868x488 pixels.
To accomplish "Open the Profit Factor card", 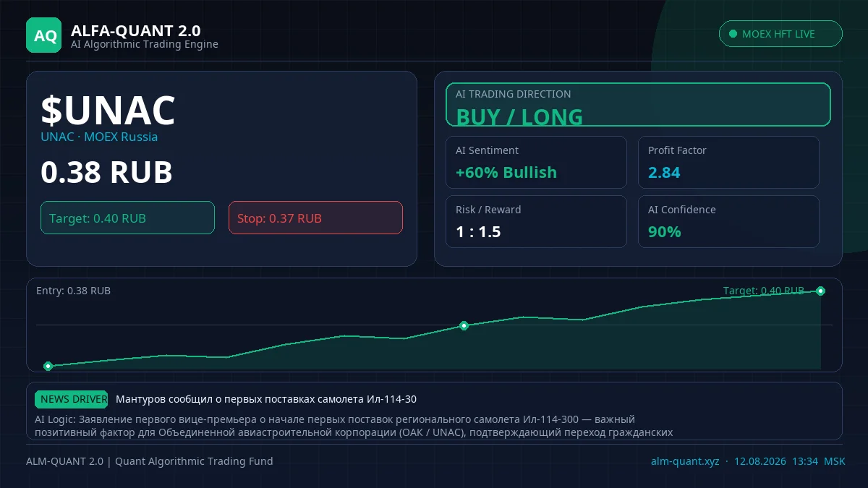I will [x=728, y=162].
